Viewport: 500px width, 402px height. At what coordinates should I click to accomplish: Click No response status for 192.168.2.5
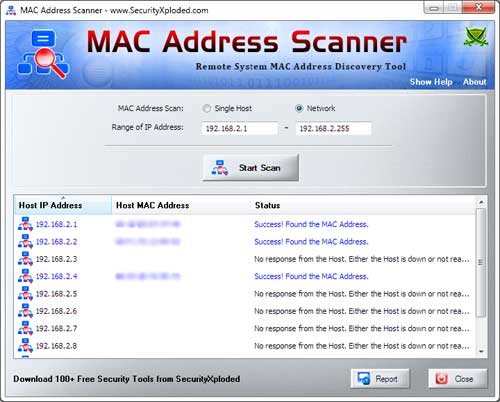click(x=362, y=293)
